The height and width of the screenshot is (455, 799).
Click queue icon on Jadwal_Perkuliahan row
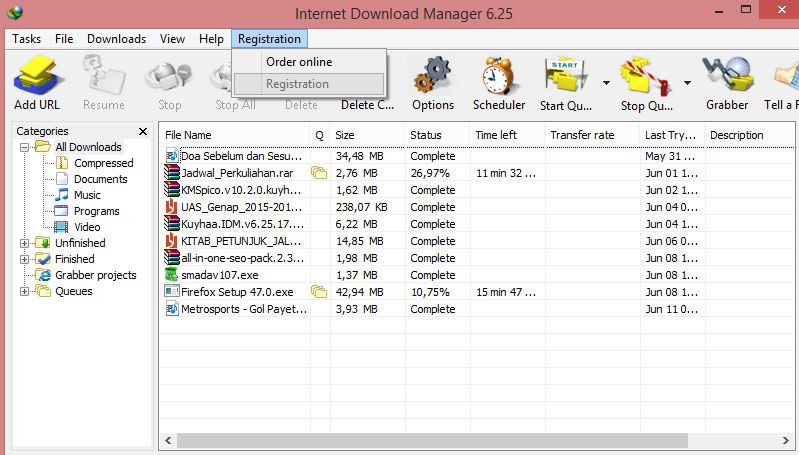pyautogui.click(x=319, y=173)
